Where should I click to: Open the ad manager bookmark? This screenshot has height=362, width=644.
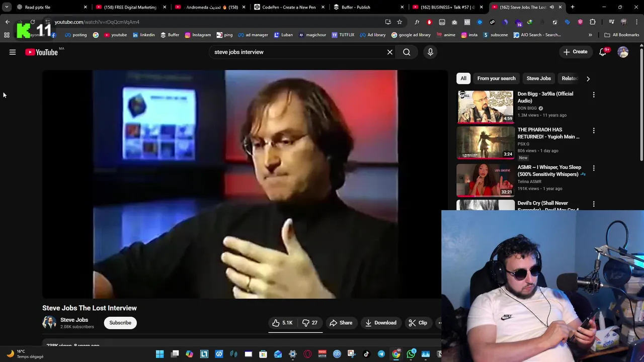point(253,35)
